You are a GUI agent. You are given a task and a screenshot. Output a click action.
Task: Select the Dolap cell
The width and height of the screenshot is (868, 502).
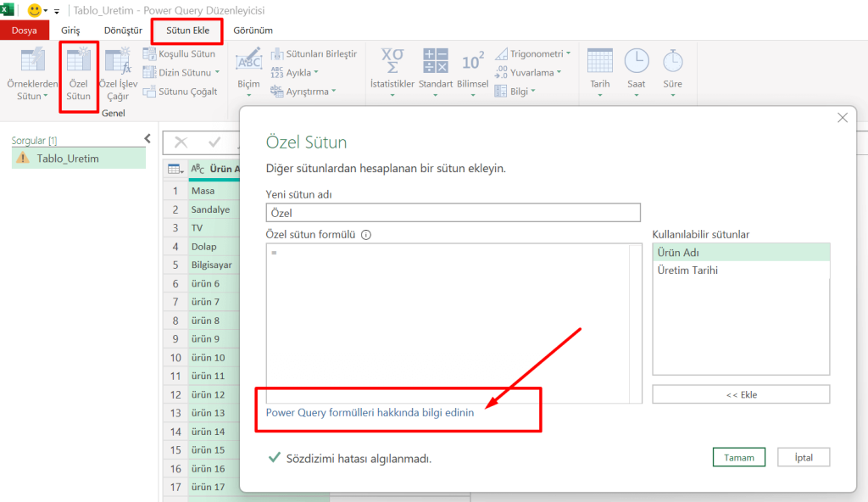tap(214, 247)
